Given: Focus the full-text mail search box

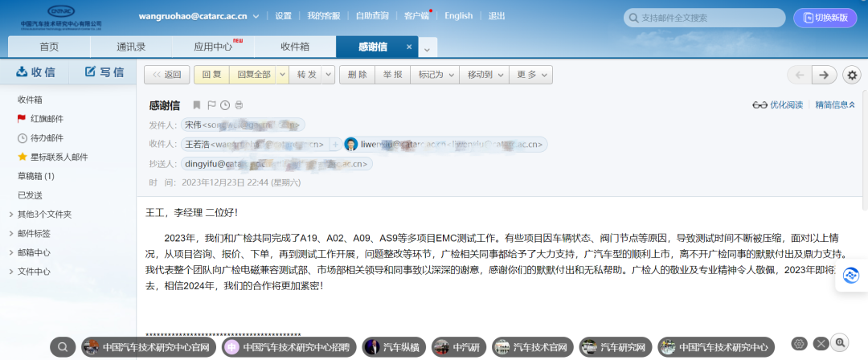Looking at the screenshot, I should (704, 18).
